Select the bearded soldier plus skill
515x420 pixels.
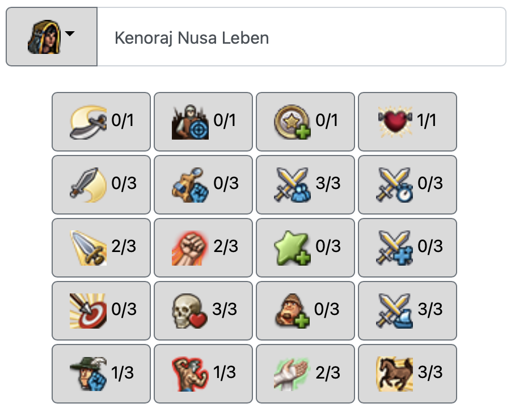[x=305, y=310]
